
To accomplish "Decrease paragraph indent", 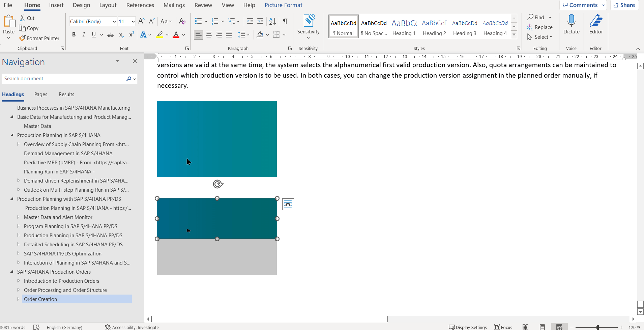I will [250, 21].
